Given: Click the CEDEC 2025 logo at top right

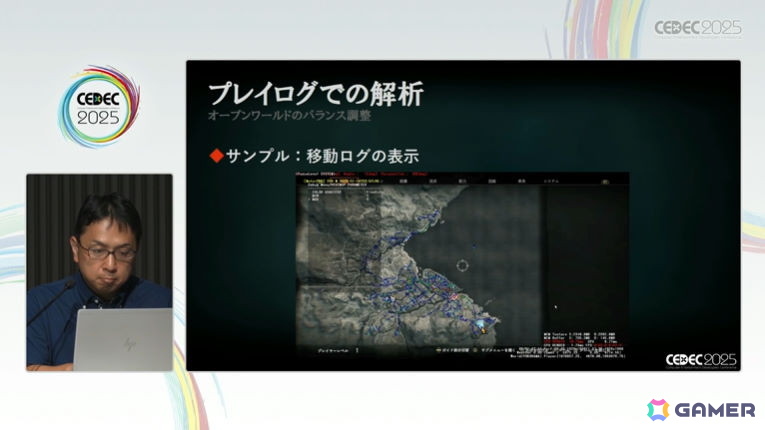Looking at the screenshot, I should 698,28.
